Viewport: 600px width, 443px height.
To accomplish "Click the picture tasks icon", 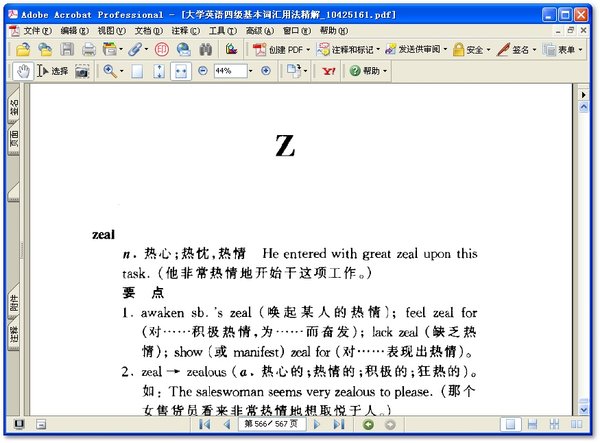I will click(231, 49).
